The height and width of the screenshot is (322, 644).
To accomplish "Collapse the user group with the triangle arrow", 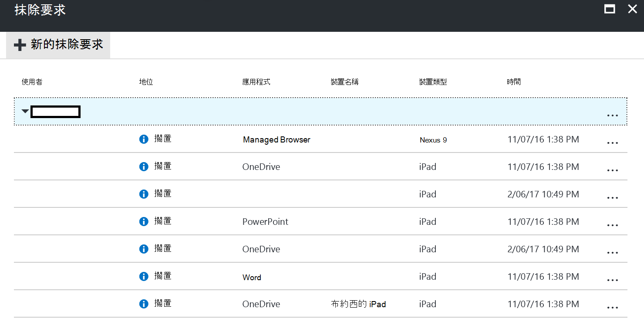I will click(x=25, y=112).
